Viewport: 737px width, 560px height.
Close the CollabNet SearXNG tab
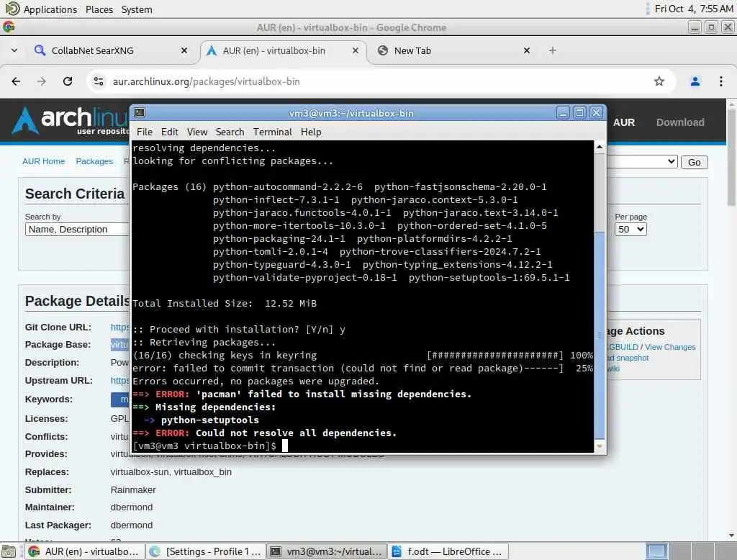pos(184,50)
